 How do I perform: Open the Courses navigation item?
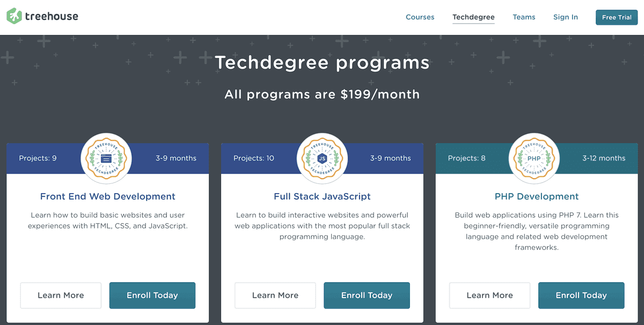point(420,17)
